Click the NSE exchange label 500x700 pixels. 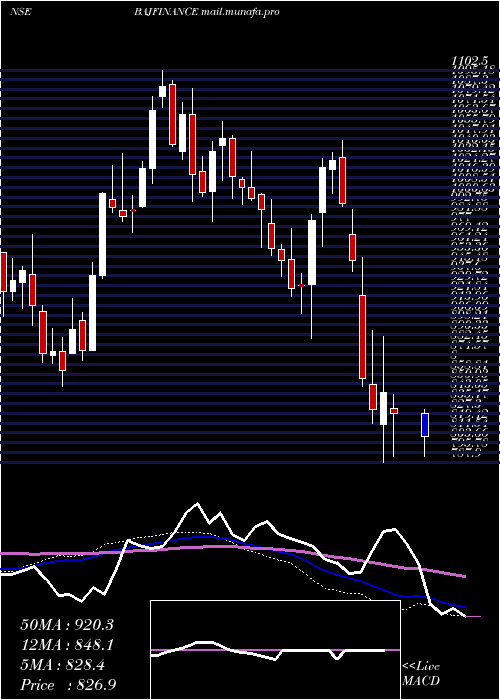pyautogui.click(x=21, y=12)
